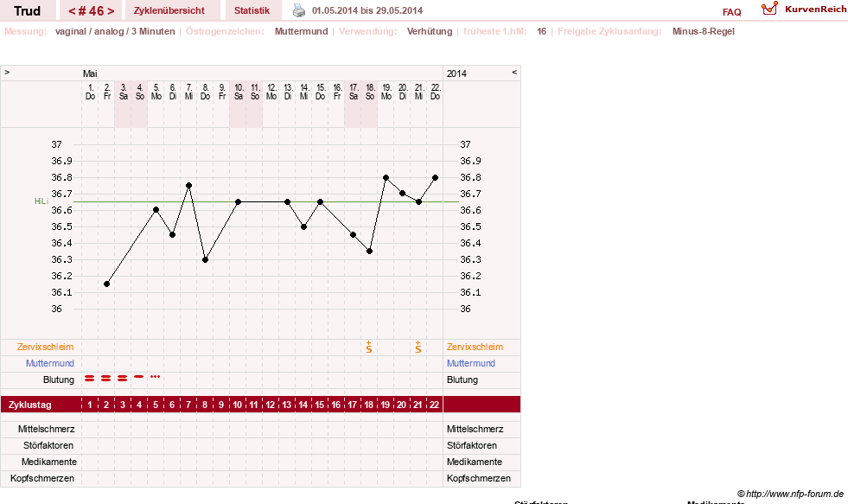This screenshot has width=848, height=504.
Task: Open the Statistik tab
Action: click(x=252, y=10)
